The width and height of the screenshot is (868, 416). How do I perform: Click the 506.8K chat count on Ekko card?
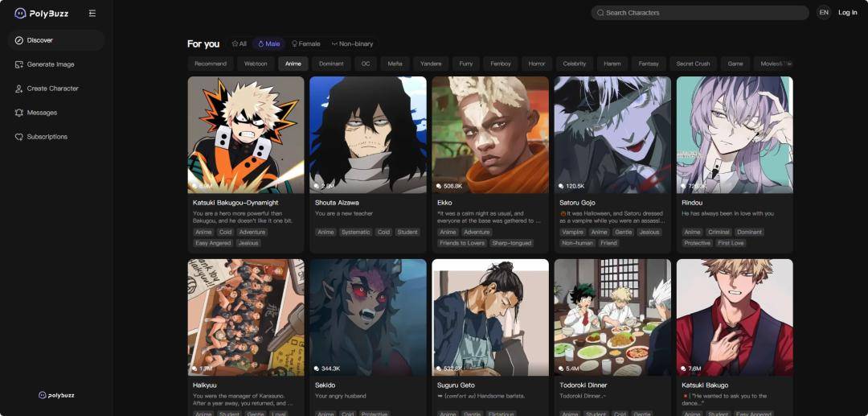(x=449, y=186)
